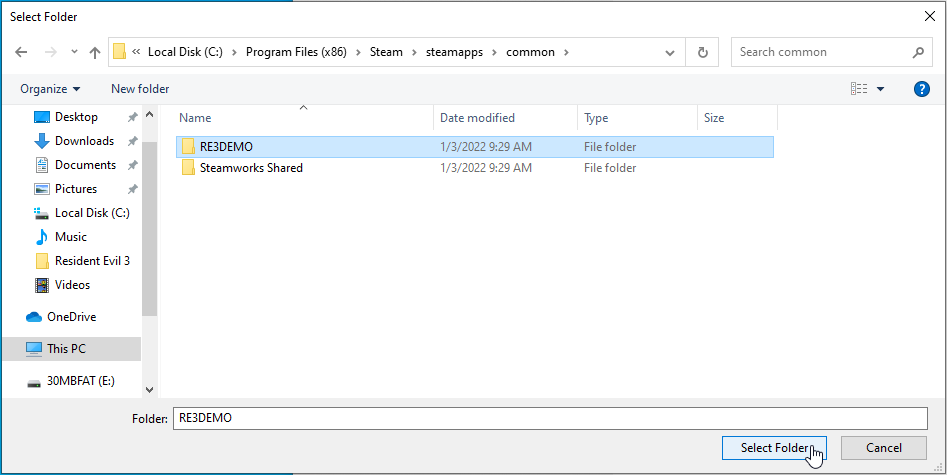Expand arrow after Program Files (x86) breadcrumb
This screenshot has width=947, height=475.
358,52
